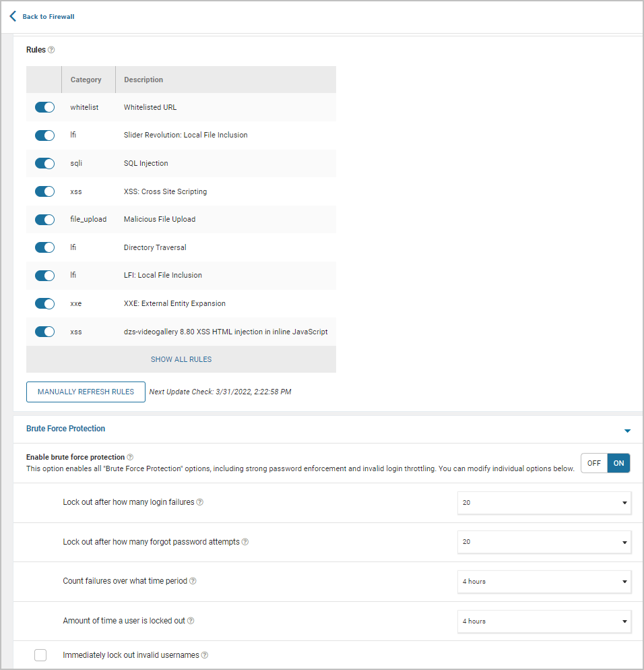Screen dimensions: 644x670
Task: Click the Brute Force Protection section heading
Action: (65, 429)
